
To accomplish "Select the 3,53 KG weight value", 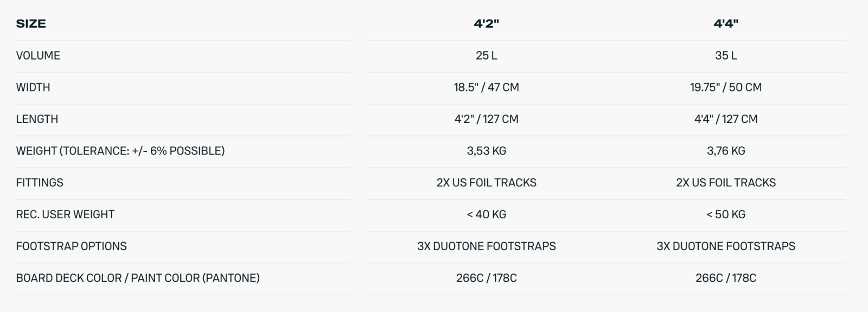I will (486, 151).
